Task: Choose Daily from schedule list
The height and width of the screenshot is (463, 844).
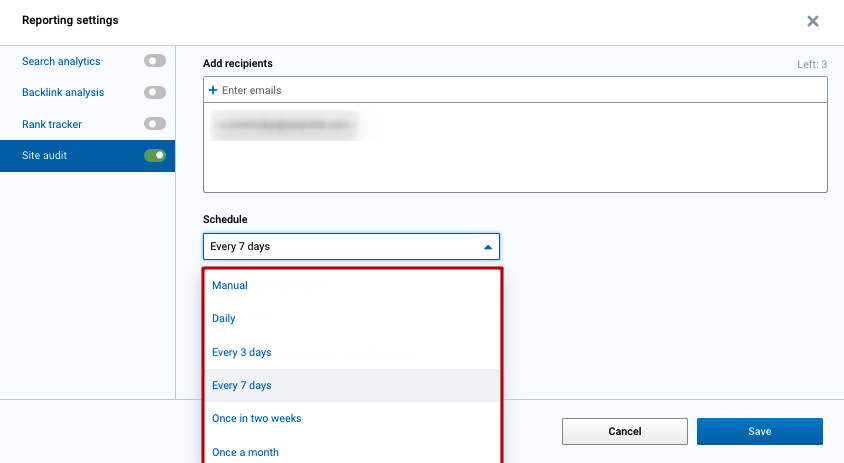Action: [224, 319]
